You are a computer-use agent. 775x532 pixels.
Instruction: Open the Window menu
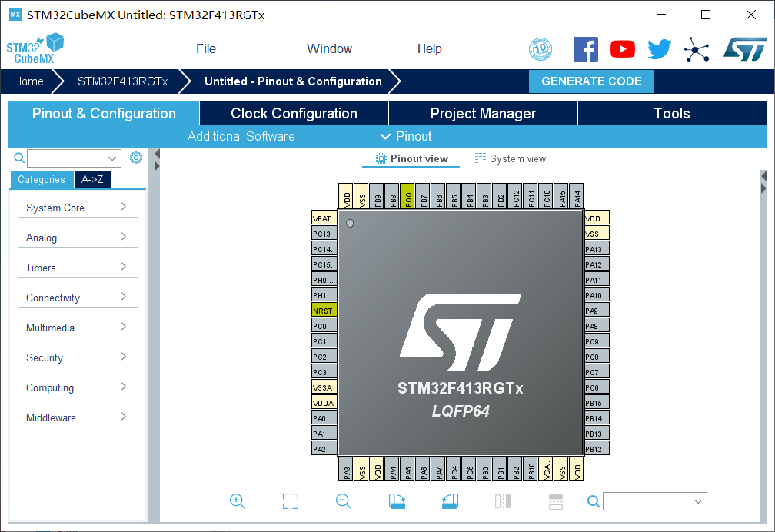coord(330,49)
